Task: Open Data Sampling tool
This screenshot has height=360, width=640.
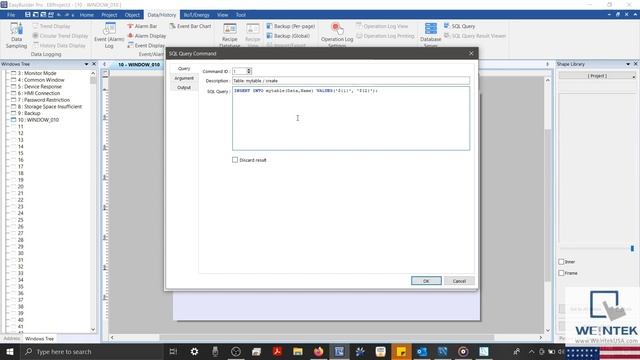Action: pyautogui.click(x=16, y=36)
